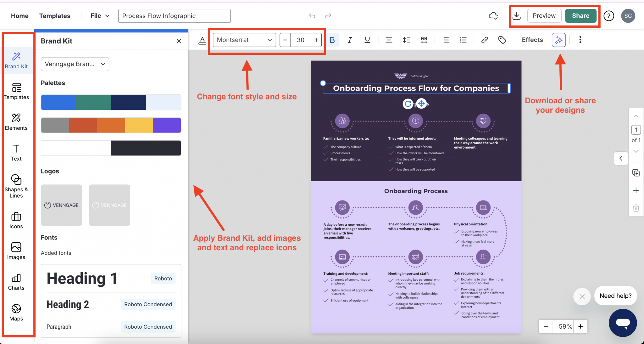Screen dimensions: 644x344
Task: Switch to the Templates page
Action: (x=54, y=16)
